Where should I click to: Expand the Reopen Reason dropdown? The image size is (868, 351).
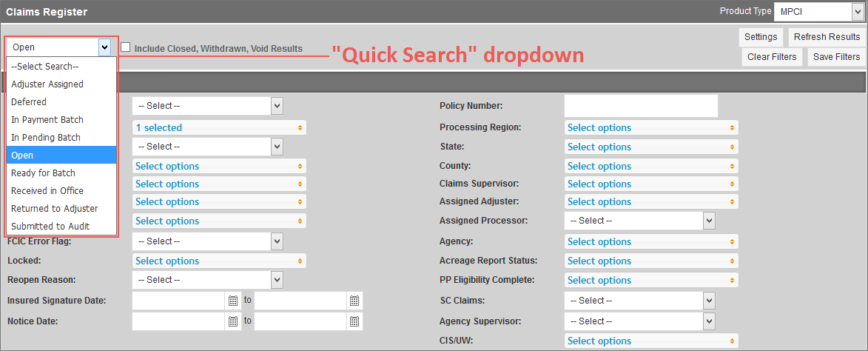tap(207, 280)
